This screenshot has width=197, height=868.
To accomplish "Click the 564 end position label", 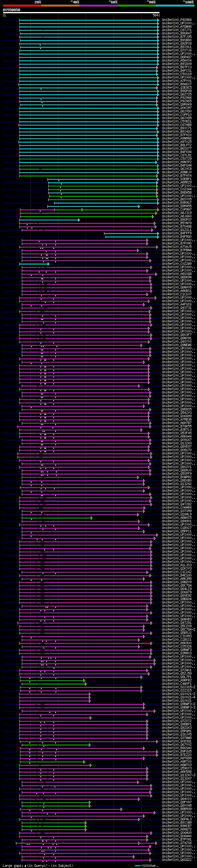I will tap(155, 15).
